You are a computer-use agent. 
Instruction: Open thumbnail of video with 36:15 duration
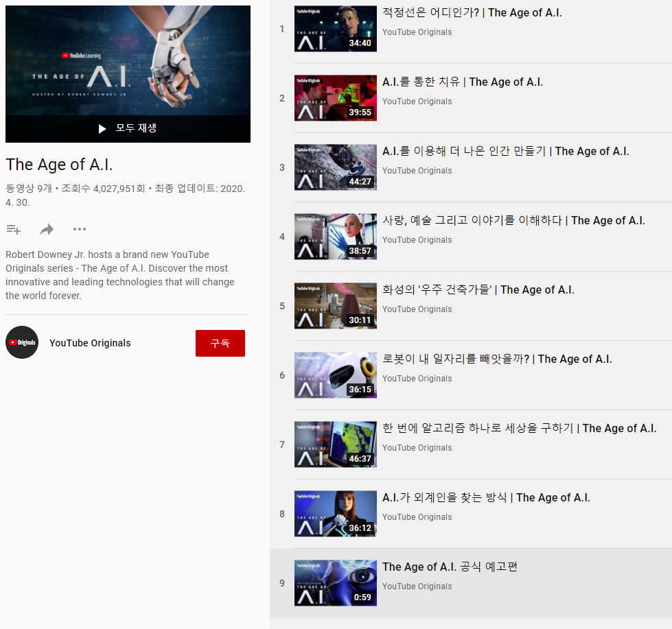click(336, 375)
